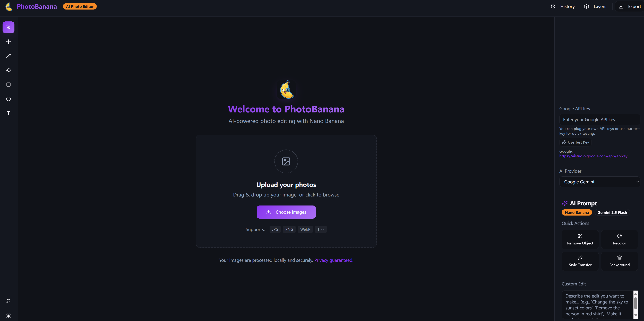Choose the Remove Object quick action
The image size is (644, 321).
pyautogui.click(x=580, y=240)
